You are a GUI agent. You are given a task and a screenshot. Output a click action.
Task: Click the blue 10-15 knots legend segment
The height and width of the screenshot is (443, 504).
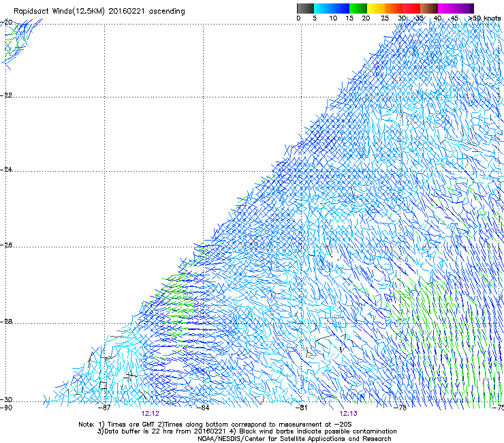[341, 8]
